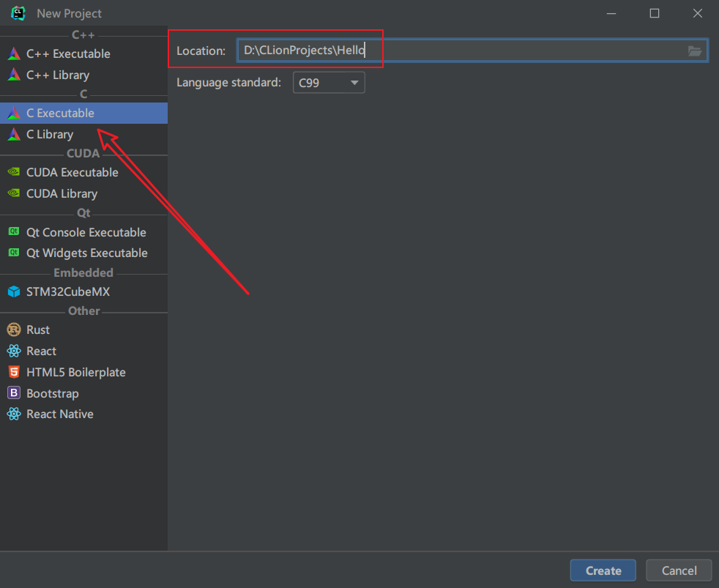
Task: Choose the CUDA Library NVIDIA icon
Action: (x=14, y=193)
